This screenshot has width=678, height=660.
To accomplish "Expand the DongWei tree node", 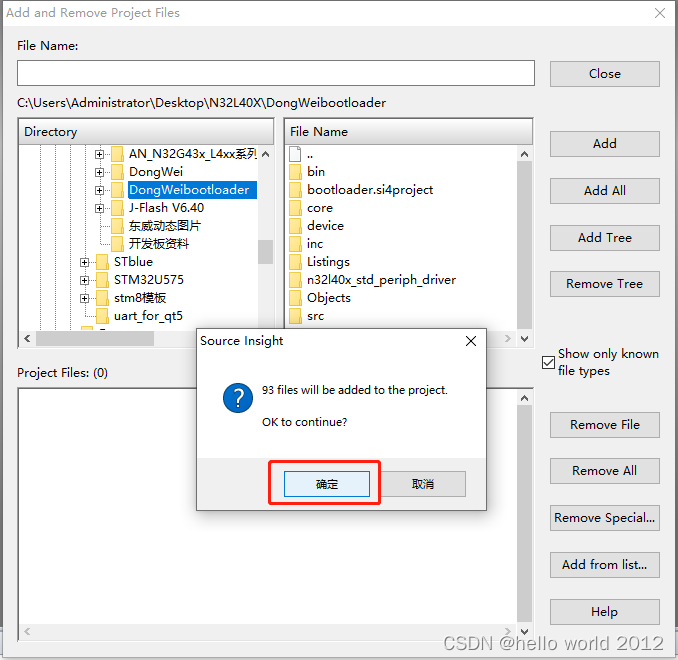I will tap(99, 173).
